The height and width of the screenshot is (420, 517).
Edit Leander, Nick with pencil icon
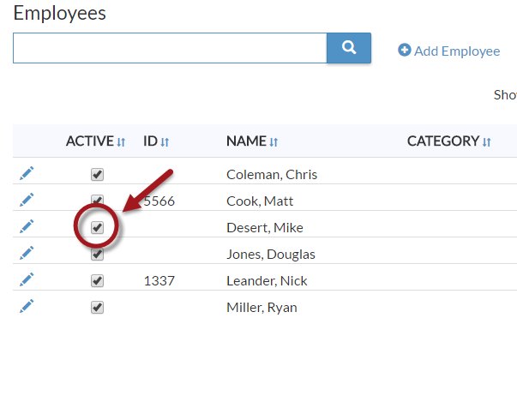pos(27,279)
